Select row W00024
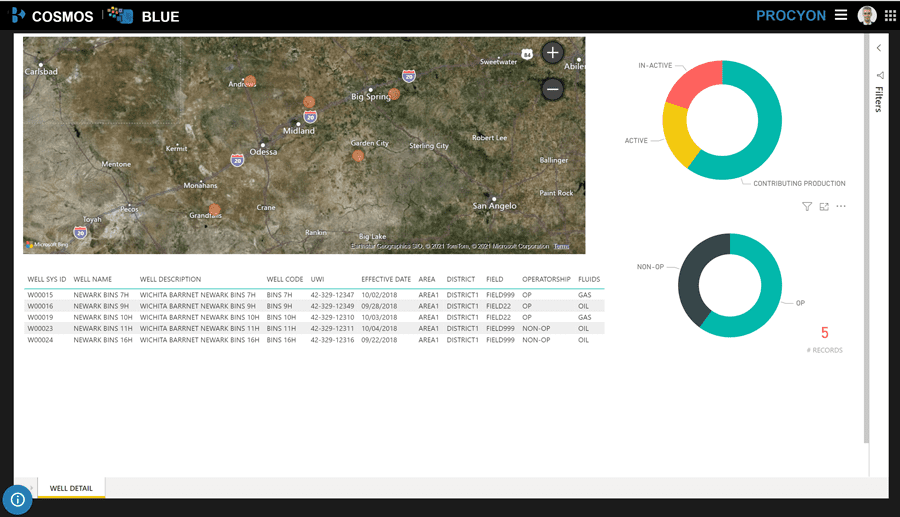 click(314, 340)
